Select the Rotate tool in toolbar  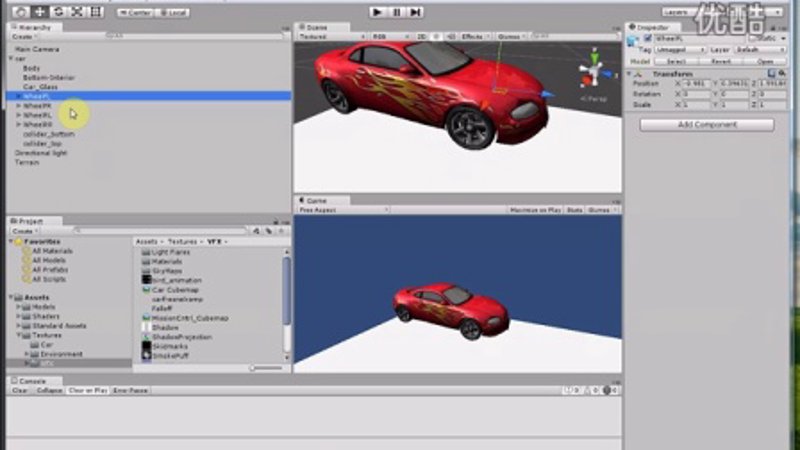click(59, 12)
